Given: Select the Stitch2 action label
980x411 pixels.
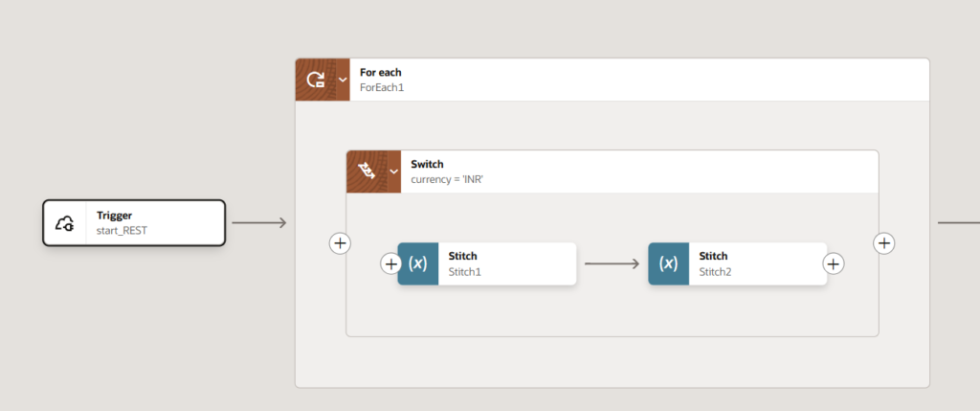Looking at the screenshot, I should pyautogui.click(x=715, y=271).
